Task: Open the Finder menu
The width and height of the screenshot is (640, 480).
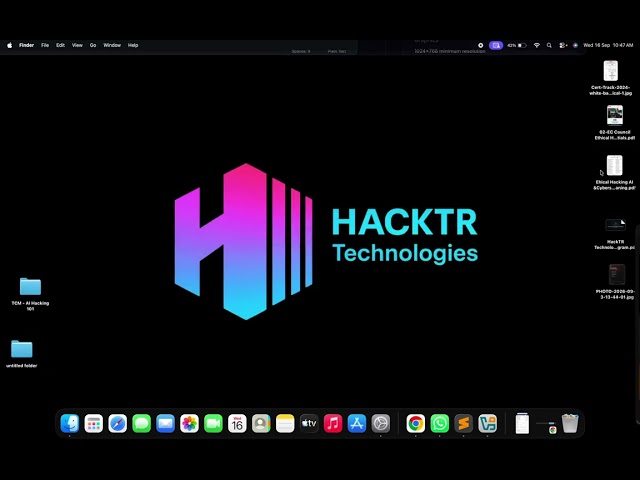Action: point(27,45)
